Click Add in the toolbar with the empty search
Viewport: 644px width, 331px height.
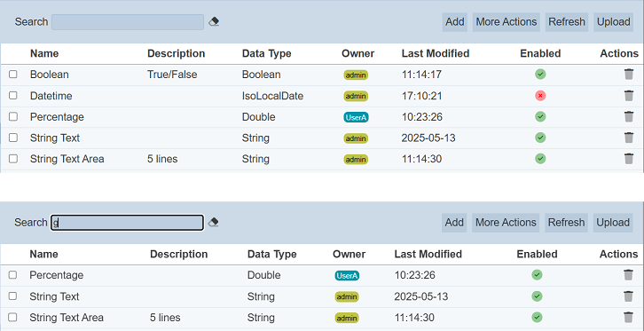(455, 22)
